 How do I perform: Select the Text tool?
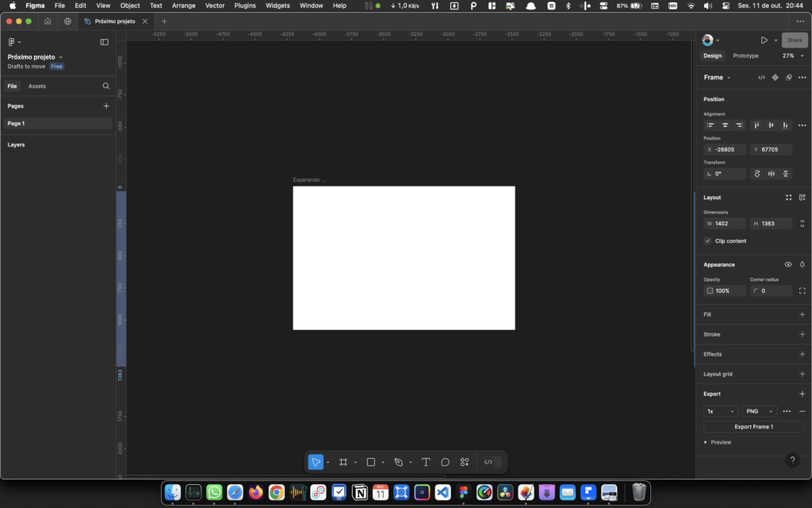(x=426, y=462)
